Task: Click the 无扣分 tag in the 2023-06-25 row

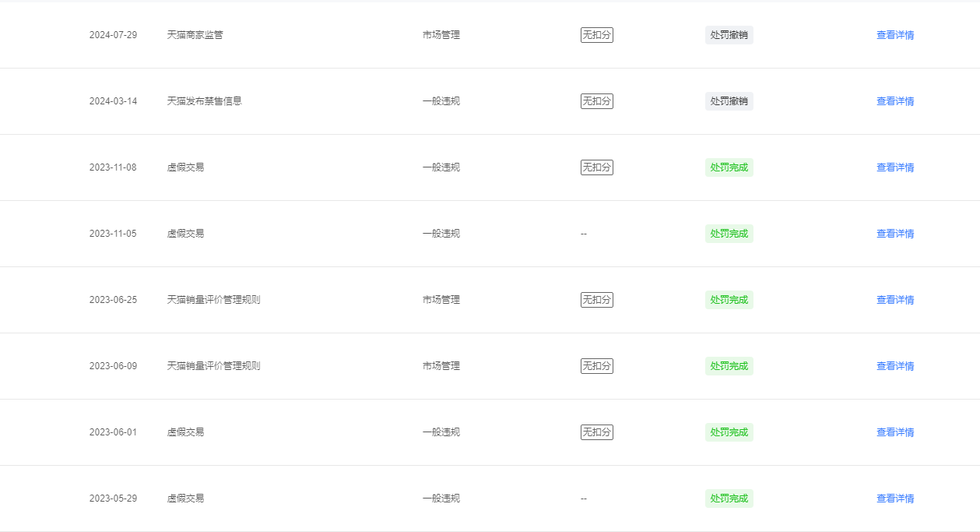Action: pos(597,300)
